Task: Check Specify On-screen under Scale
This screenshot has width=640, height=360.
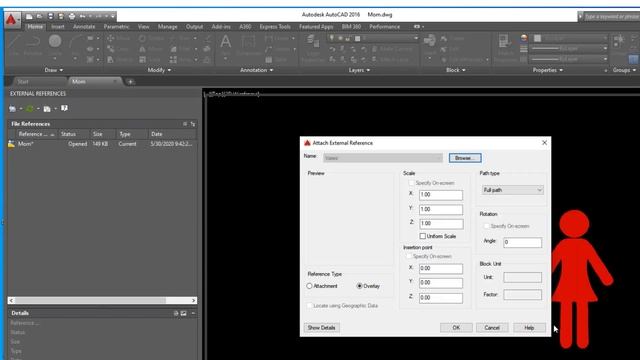Action: coord(411,183)
